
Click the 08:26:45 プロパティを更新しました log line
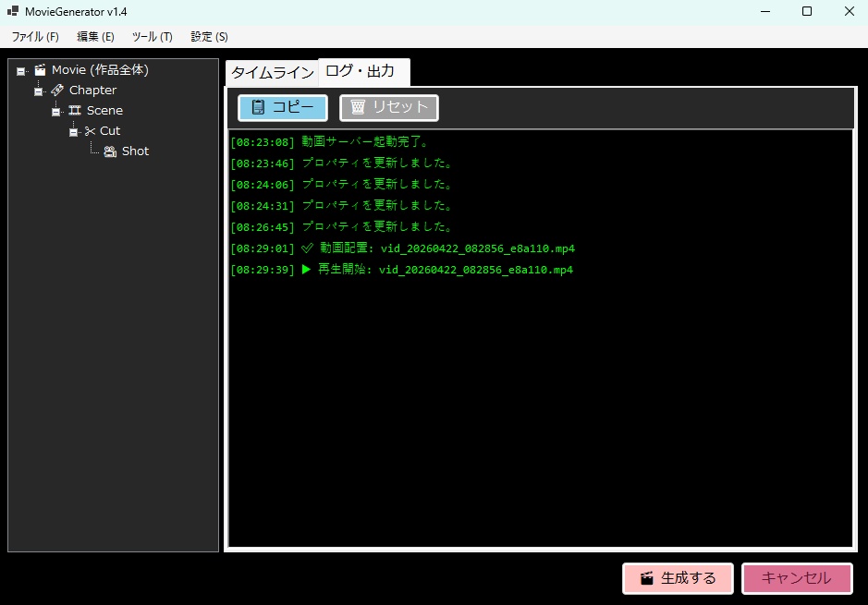(x=342, y=226)
